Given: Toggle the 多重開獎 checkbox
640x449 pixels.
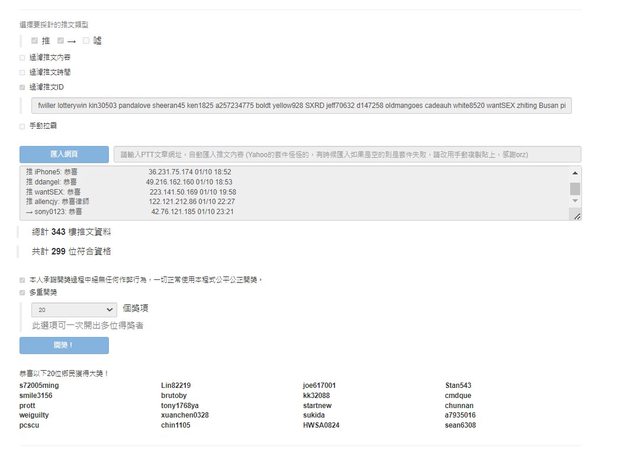Looking at the screenshot, I should coord(23,293).
